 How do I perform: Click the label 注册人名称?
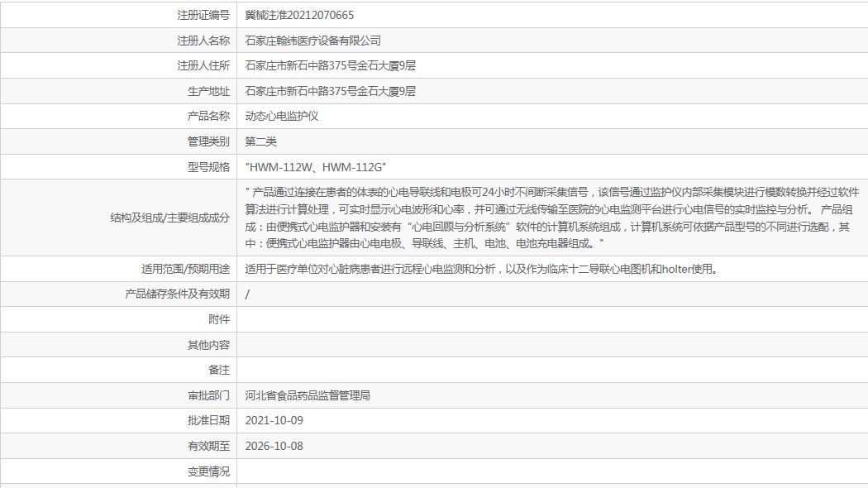pos(203,41)
